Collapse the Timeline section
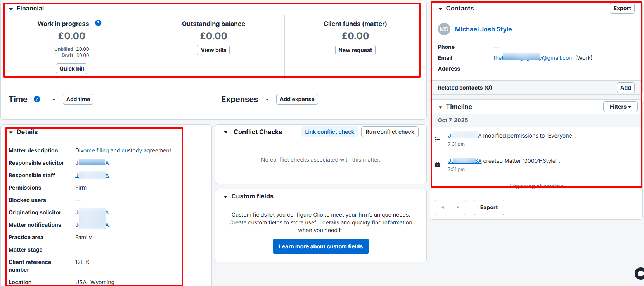 click(x=440, y=107)
